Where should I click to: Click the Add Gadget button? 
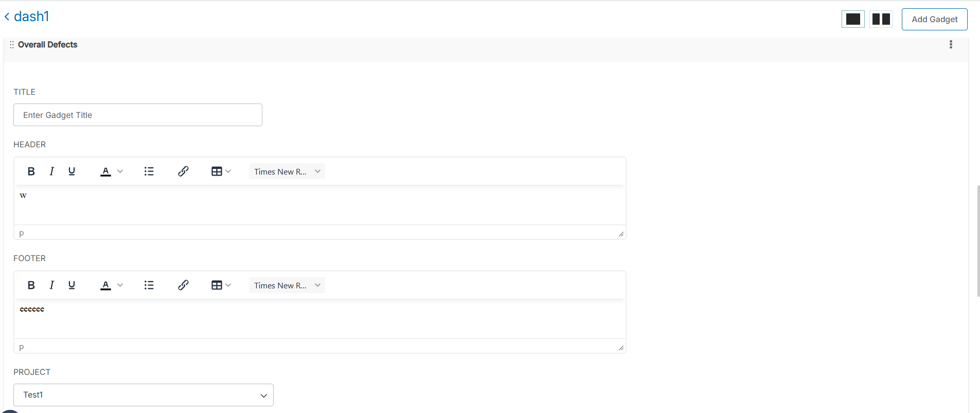tap(934, 19)
